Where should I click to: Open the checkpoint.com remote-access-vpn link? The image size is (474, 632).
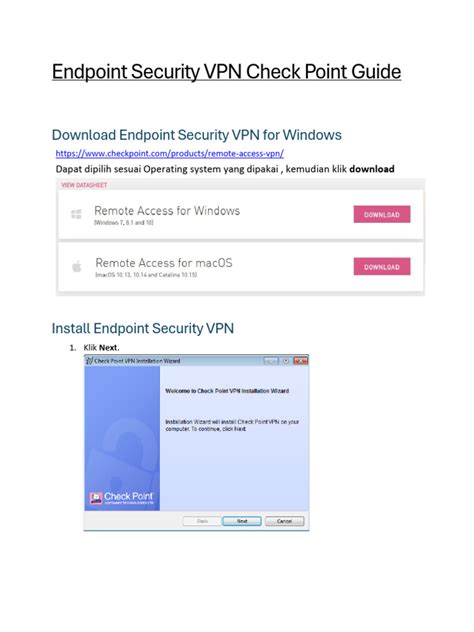tap(169, 154)
